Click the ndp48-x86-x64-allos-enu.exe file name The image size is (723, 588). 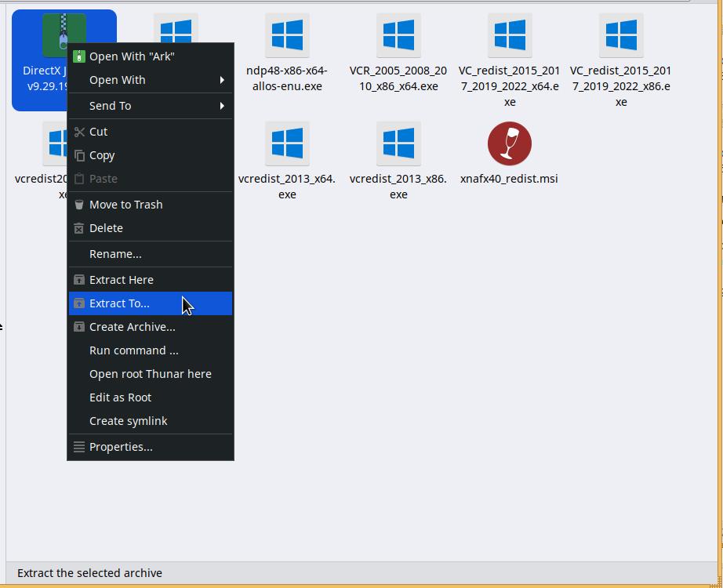[287, 78]
